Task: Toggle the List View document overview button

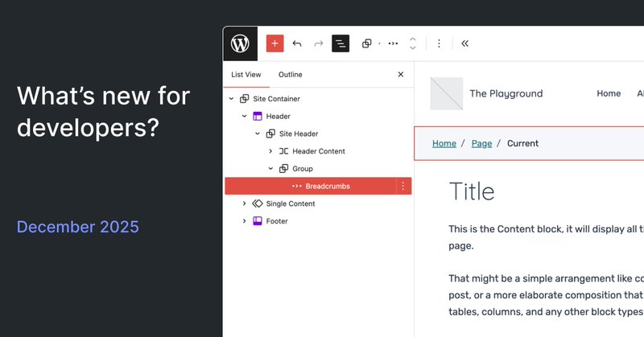Action: click(x=341, y=43)
